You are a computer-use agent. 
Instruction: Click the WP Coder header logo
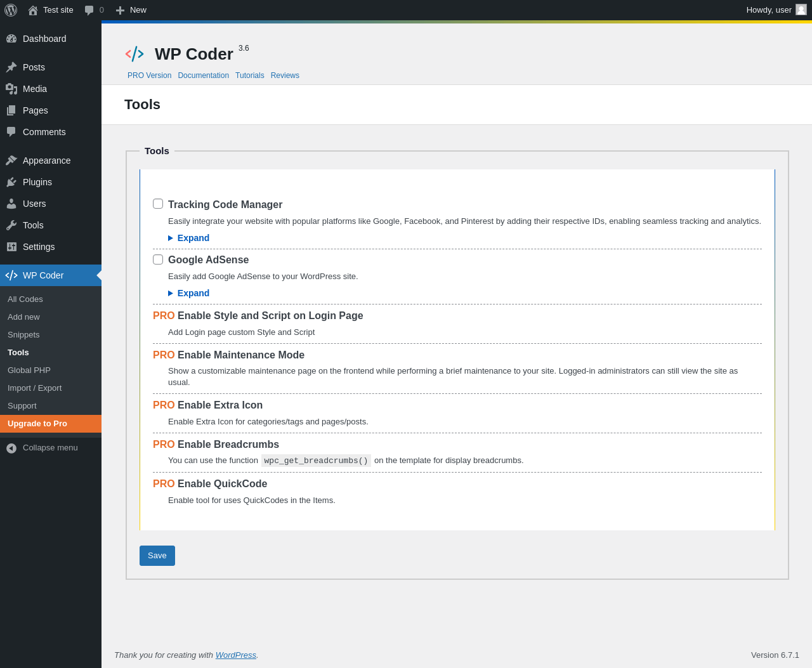tap(134, 54)
